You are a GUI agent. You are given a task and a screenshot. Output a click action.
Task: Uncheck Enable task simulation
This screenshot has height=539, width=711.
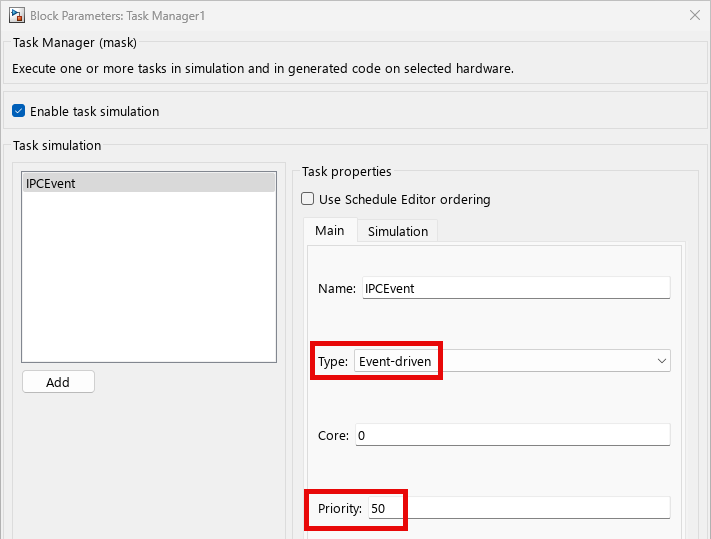(x=19, y=111)
